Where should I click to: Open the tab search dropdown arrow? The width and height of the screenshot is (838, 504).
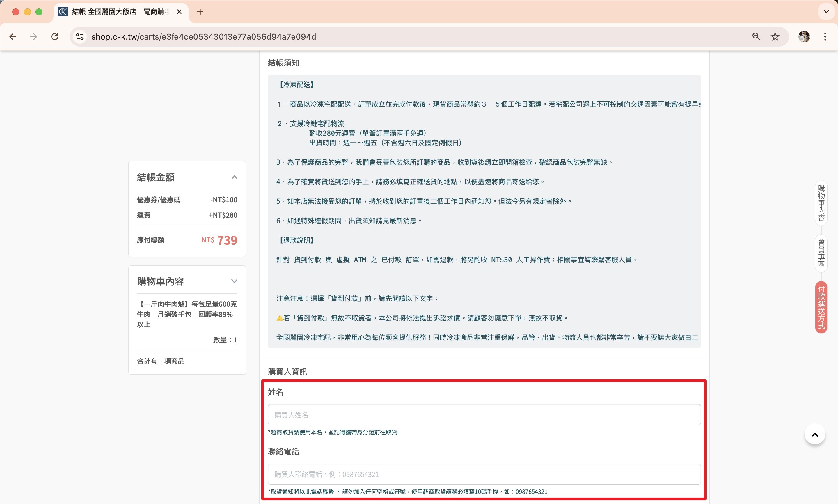coord(826,12)
